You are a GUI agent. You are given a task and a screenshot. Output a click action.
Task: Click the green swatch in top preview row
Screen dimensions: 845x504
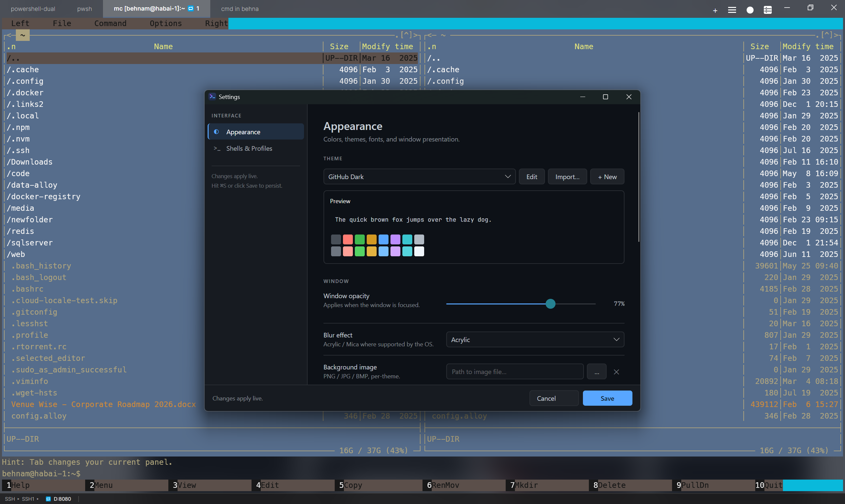[359, 239]
